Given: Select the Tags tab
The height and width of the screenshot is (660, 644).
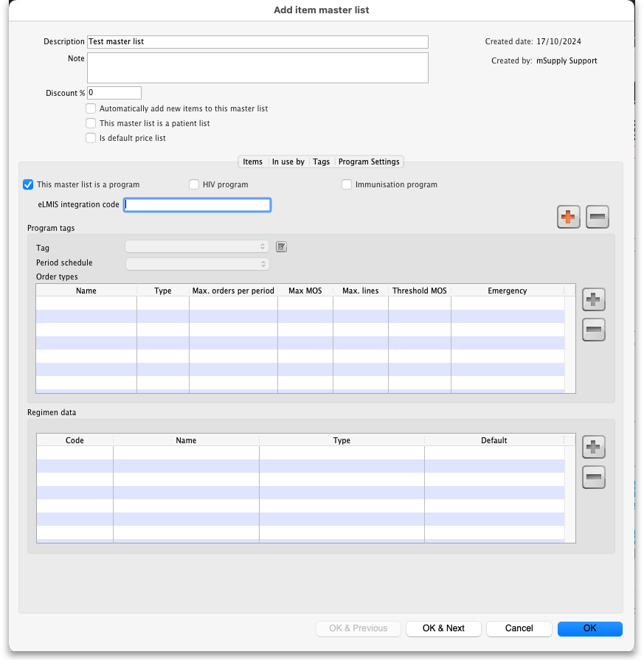Looking at the screenshot, I should pyautogui.click(x=321, y=161).
